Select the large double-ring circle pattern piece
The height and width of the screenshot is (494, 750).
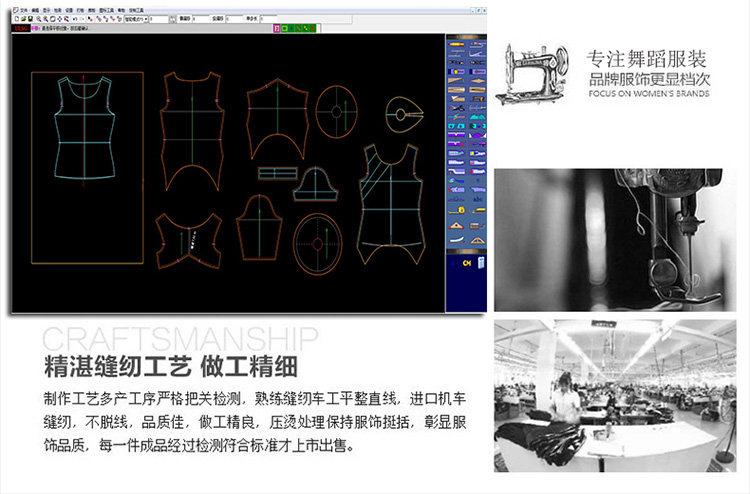tap(318, 244)
